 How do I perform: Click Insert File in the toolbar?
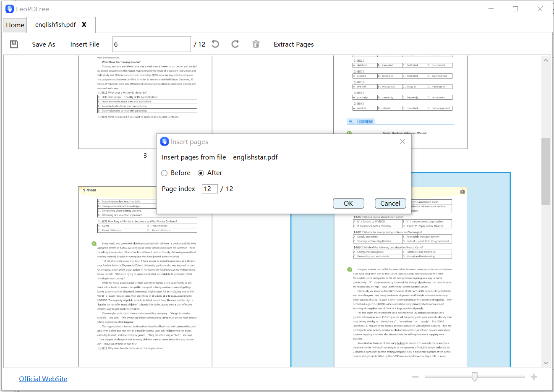coord(85,44)
